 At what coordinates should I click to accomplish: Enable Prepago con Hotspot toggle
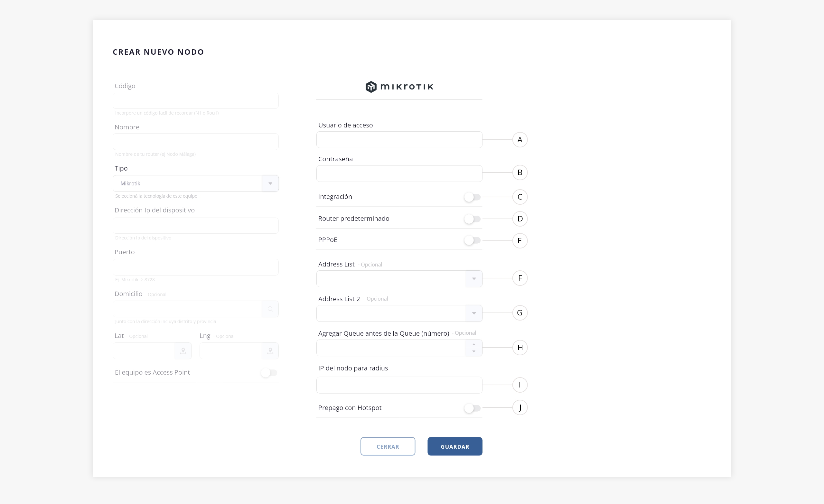(x=472, y=408)
